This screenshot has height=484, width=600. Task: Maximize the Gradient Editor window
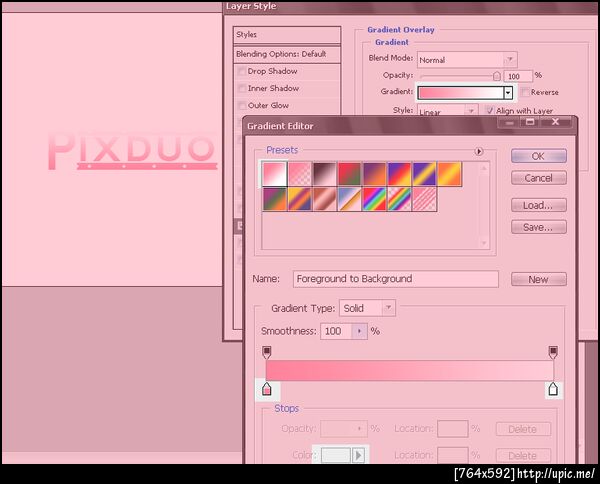click(x=530, y=122)
